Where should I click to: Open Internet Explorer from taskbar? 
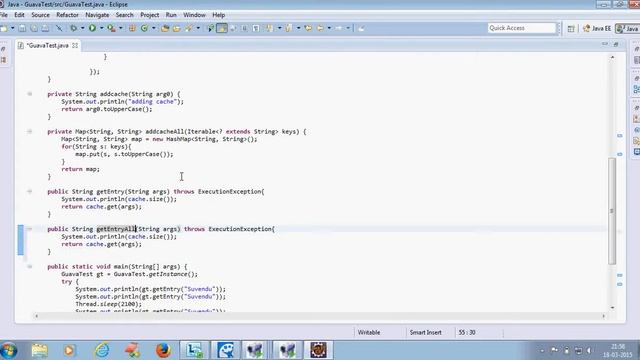[x=102, y=350]
